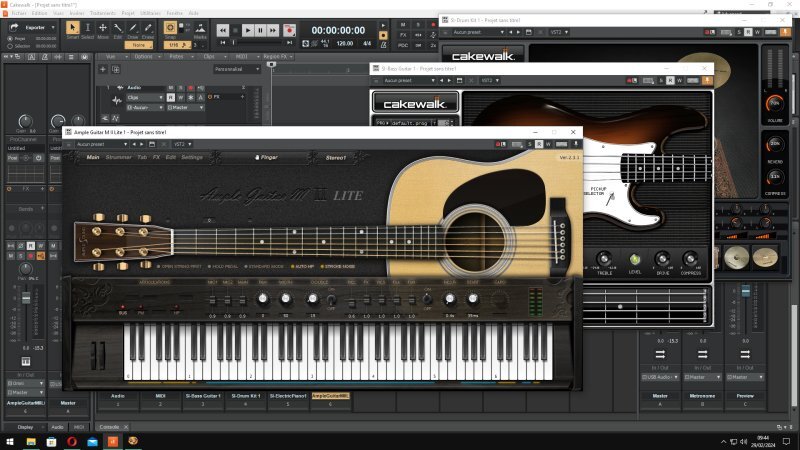Expand the Options track-view menu
Viewport: 800px width, 450px height.
pos(146,57)
